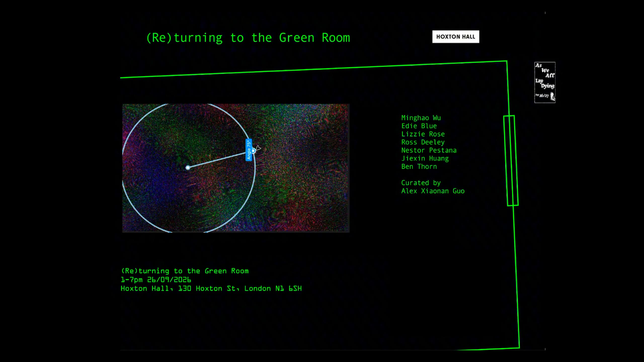
Task: Click on Ross Deeley in the artist list
Action: pos(423,142)
